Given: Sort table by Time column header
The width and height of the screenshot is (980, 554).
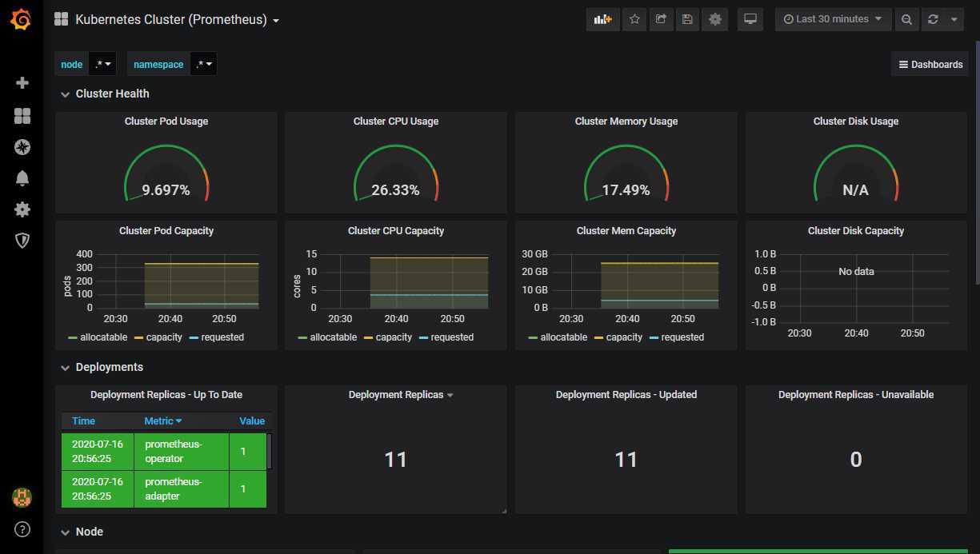Looking at the screenshot, I should point(83,420).
